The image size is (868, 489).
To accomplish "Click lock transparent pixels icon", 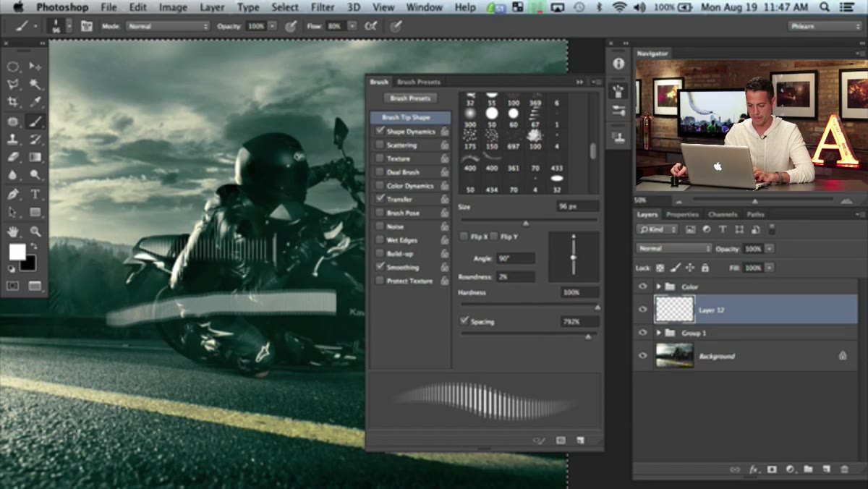I will click(660, 268).
